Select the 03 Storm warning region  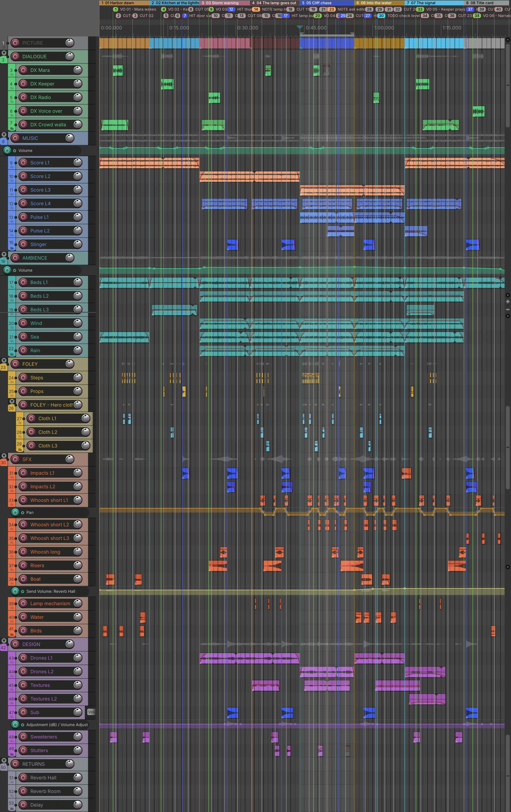[x=224, y=3]
